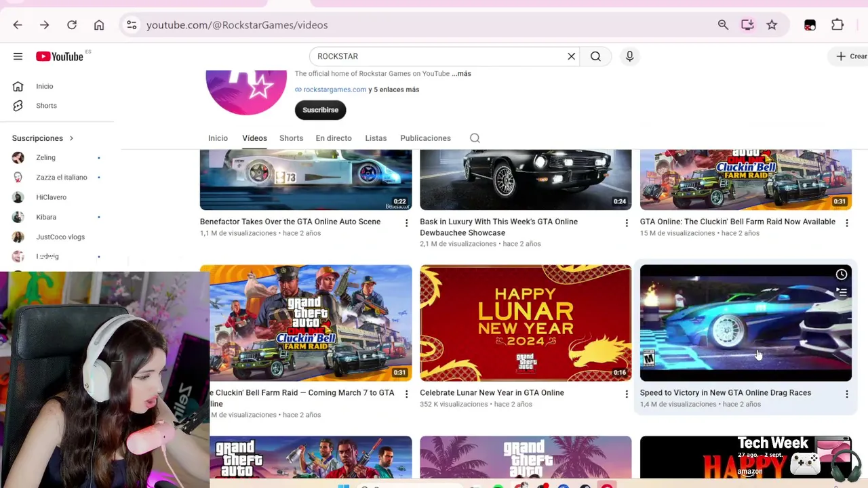Image resolution: width=868 pixels, height=488 pixels.
Task: Open the Zazza el italiano channel
Action: coord(61,178)
